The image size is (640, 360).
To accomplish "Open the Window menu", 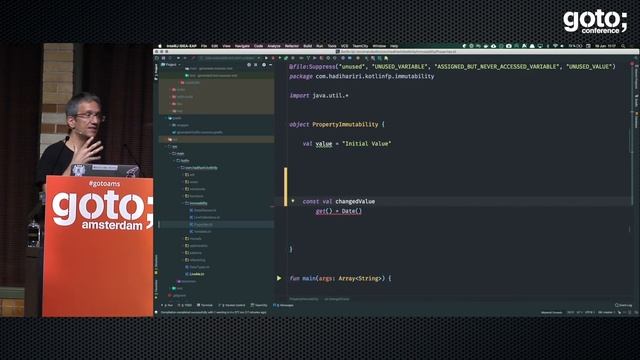I will tap(379, 46).
